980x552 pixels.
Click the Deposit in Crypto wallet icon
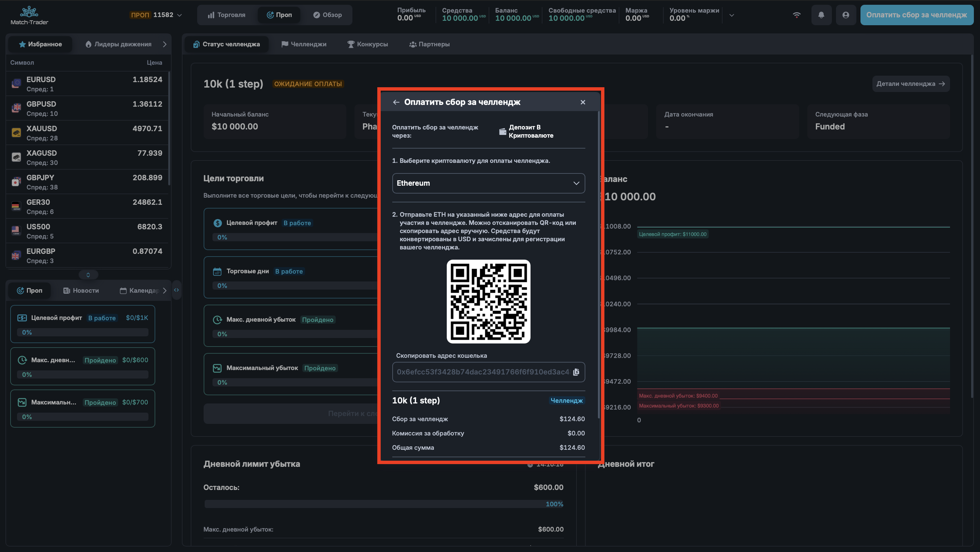(503, 131)
